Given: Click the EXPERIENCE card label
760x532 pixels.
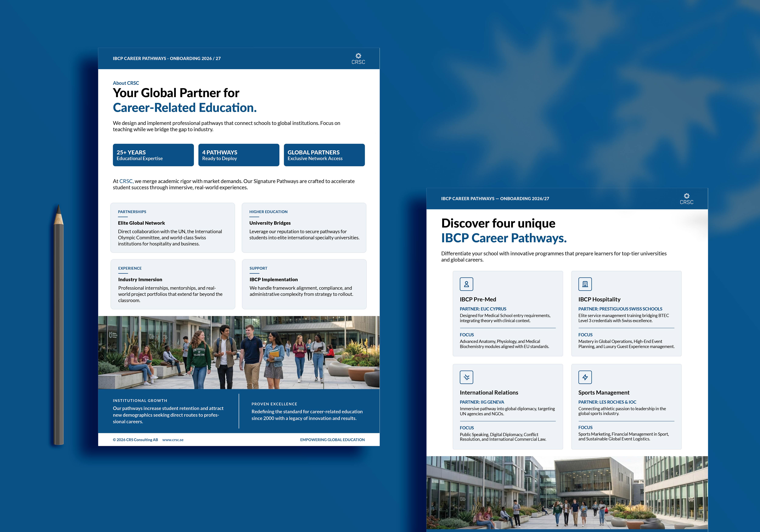Looking at the screenshot, I should coord(130,268).
